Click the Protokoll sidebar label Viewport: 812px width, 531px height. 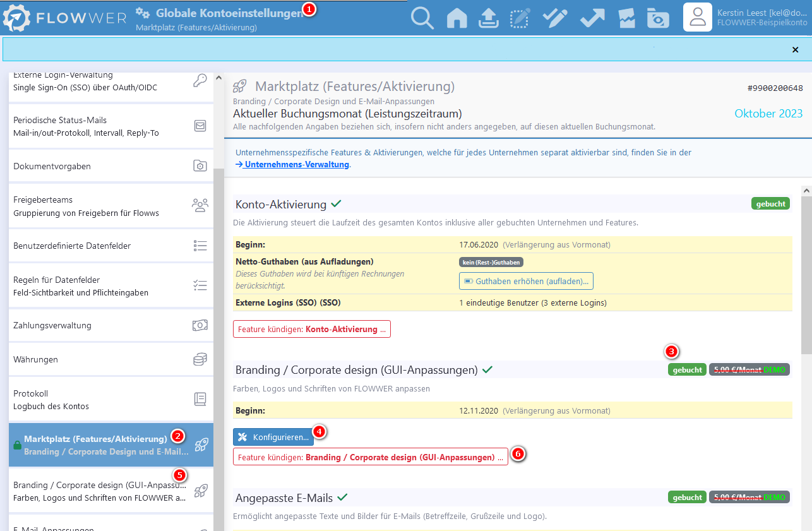[31, 393]
